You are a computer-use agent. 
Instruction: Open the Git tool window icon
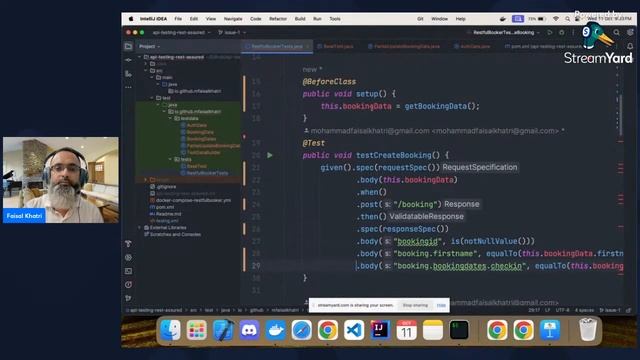128,298
